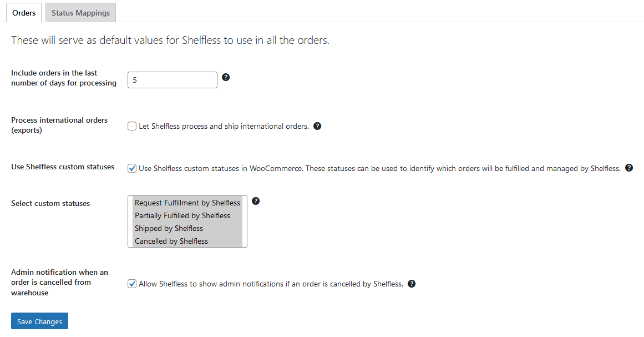Enable processing of international orders checkbox
This screenshot has height=337, width=644.
[x=132, y=126]
